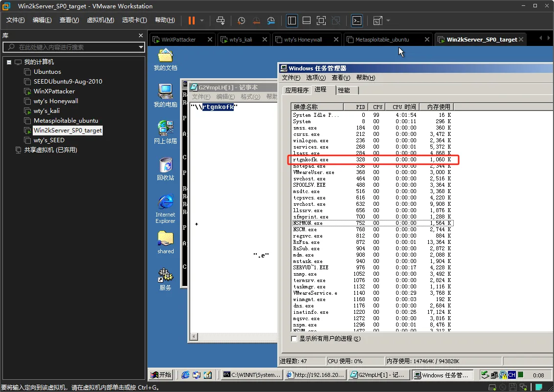Image resolution: width=554 pixels, height=392 pixels.
Task: Select SEEDUbuntu9-Aug-2010 in the library
Action: pyautogui.click(x=68, y=82)
